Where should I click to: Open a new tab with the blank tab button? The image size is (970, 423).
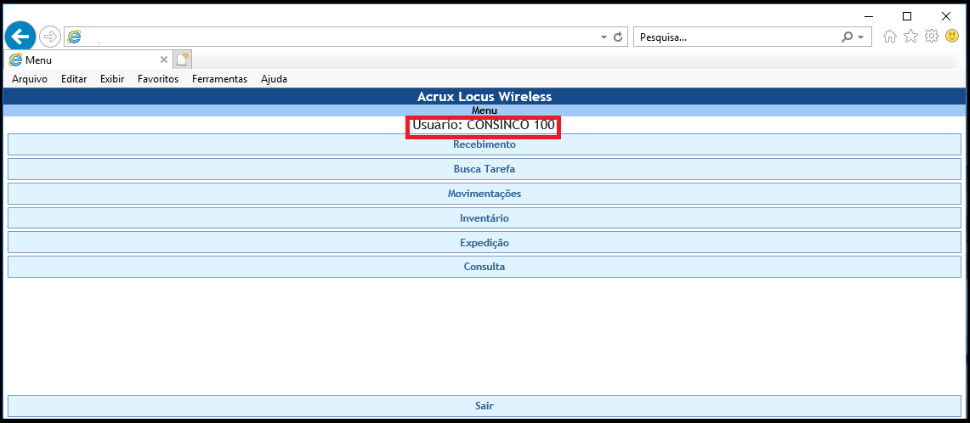point(182,59)
